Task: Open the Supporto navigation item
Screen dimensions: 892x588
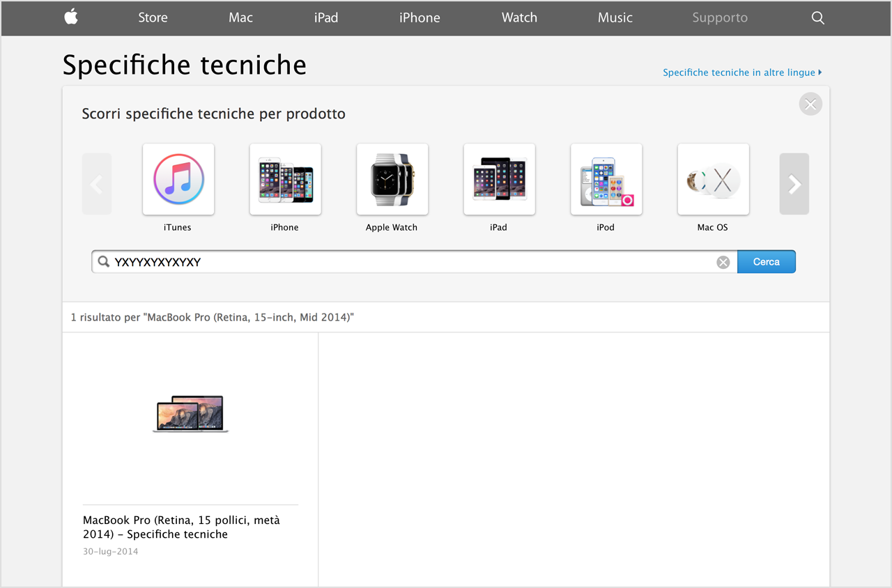Action: [720, 18]
